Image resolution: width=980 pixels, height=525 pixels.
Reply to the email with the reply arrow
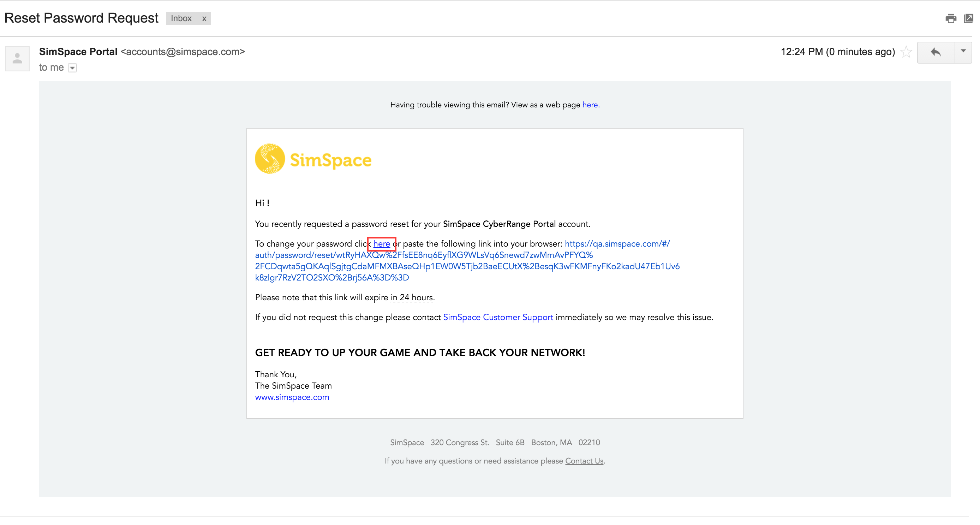[936, 52]
